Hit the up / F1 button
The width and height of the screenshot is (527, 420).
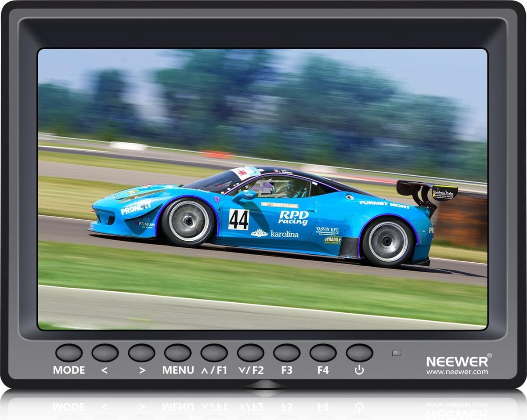coord(214,353)
